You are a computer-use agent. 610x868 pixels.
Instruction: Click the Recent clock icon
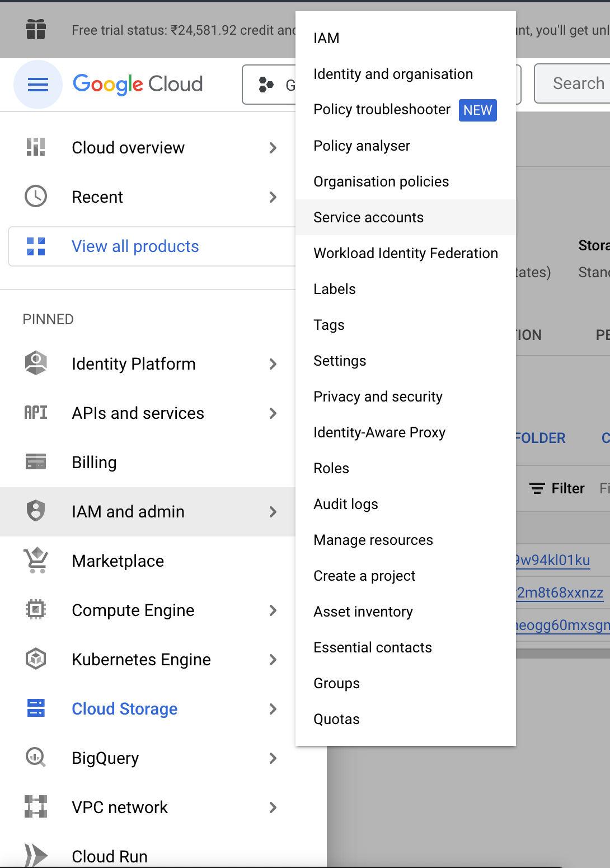tap(36, 197)
